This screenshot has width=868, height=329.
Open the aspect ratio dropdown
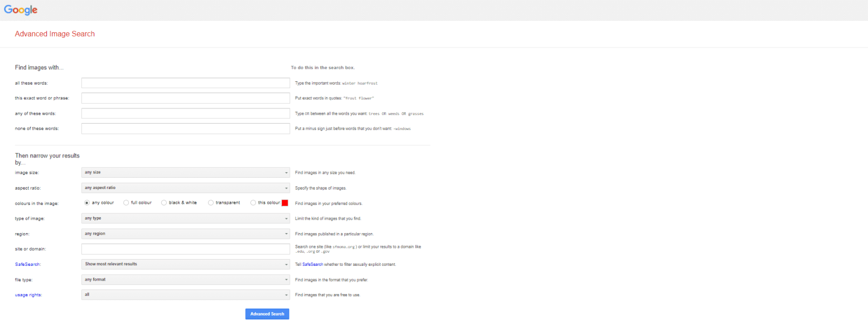click(185, 187)
